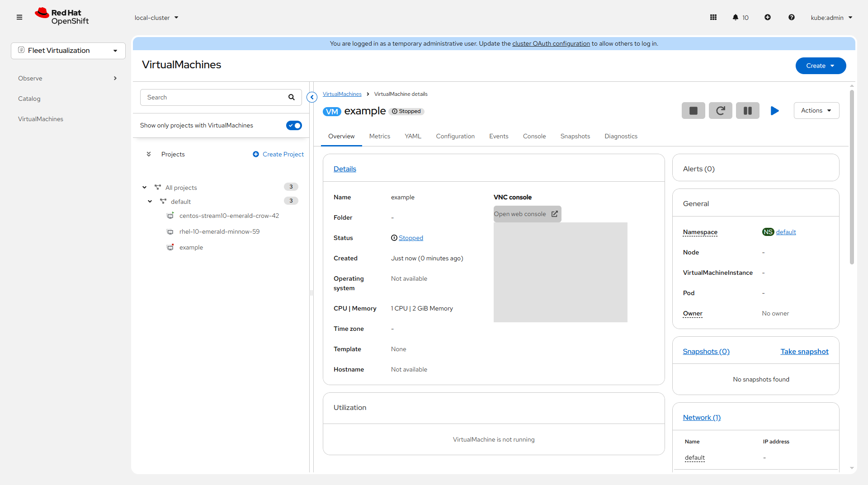Click the plus import icon in header
The width and height of the screenshot is (868, 485).
tap(768, 18)
